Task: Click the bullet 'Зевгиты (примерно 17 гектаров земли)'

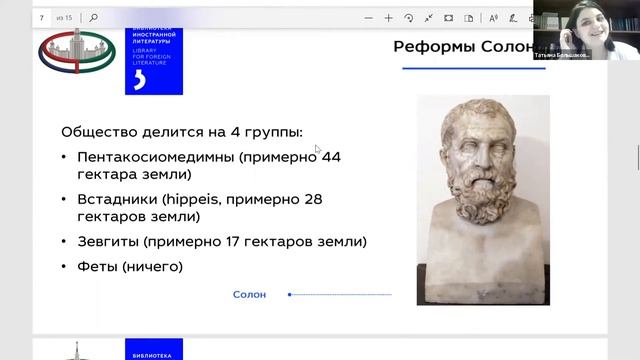Action: [222, 242]
